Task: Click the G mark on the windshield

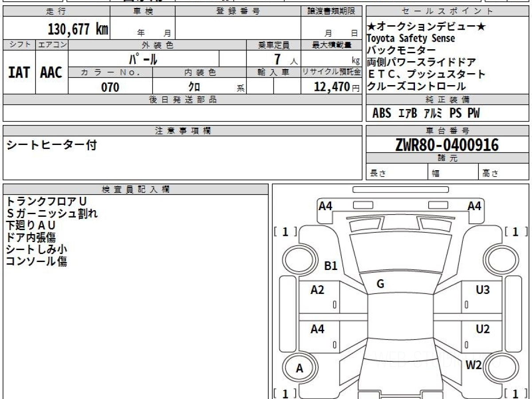Action: [x=380, y=284]
